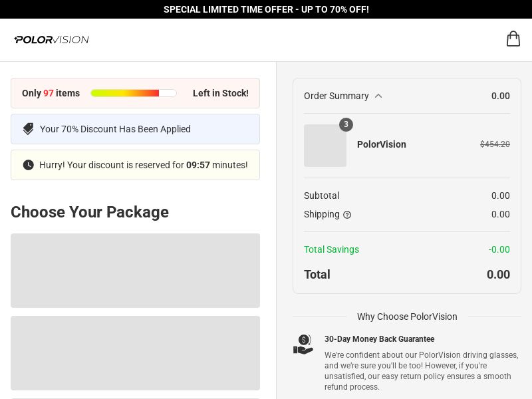Click the Order Summary label

coord(336,96)
